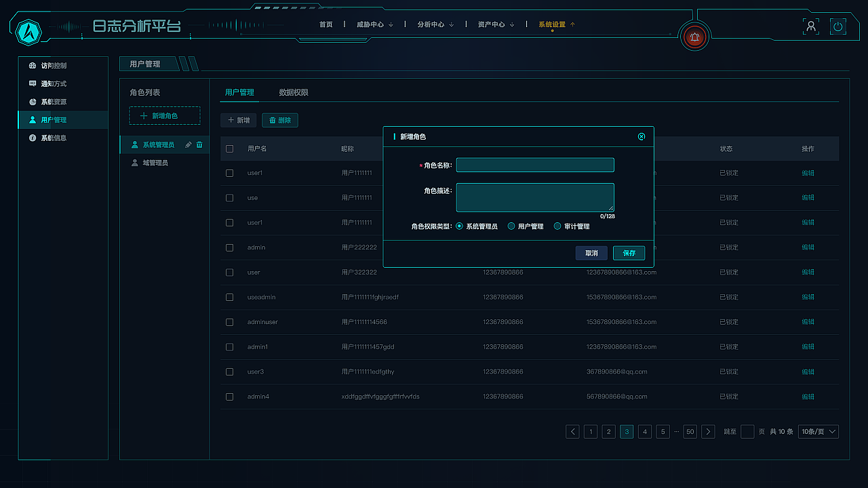The height and width of the screenshot is (488, 868).
Task: Open the 10条/页 page size dropdown
Action: [x=818, y=432]
